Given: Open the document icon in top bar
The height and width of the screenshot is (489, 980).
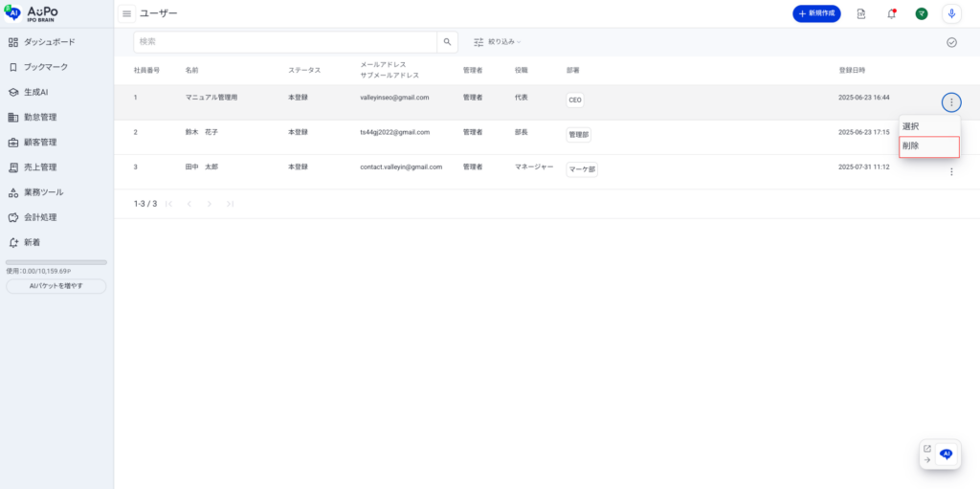Looking at the screenshot, I should (861, 13).
